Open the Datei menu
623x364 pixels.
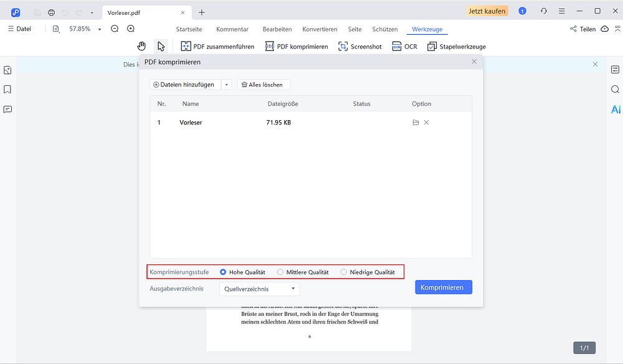(19, 29)
